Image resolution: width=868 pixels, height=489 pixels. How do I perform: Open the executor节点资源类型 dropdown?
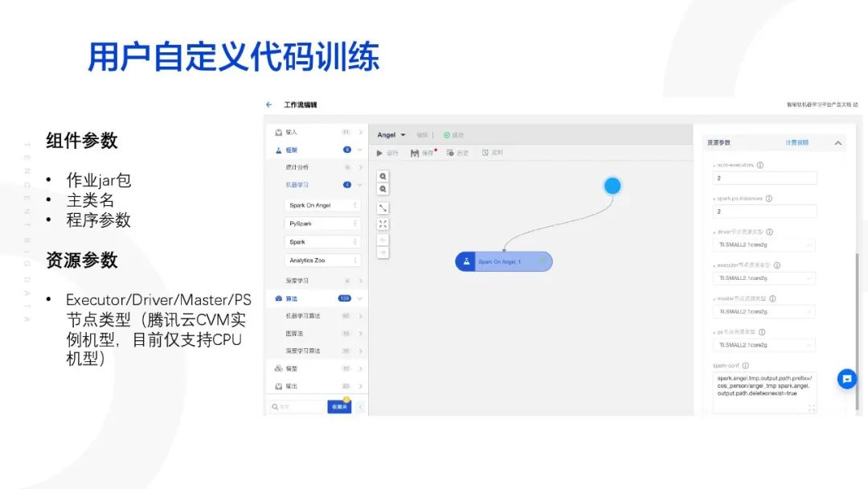click(764, 278)
